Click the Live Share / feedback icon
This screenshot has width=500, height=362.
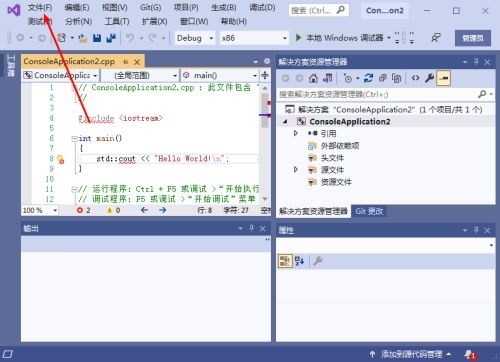(x=435, y=38)
